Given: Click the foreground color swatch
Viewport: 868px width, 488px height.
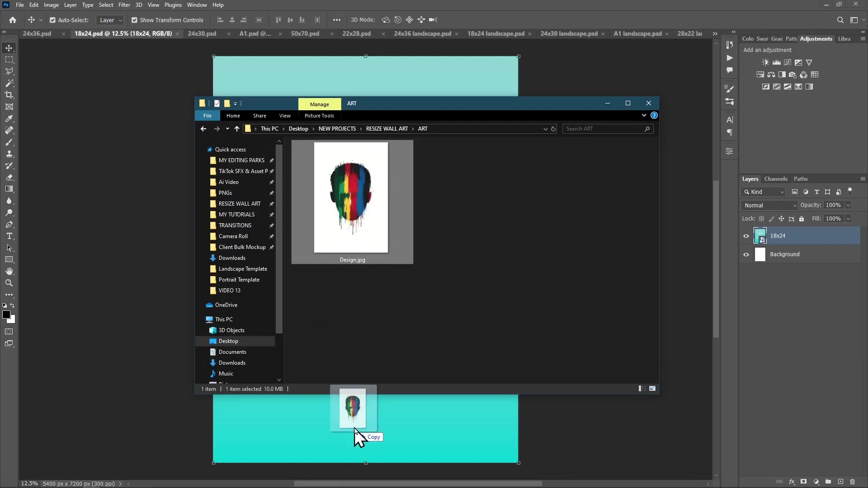Looking at the screenshot, I should coord(7,315).
